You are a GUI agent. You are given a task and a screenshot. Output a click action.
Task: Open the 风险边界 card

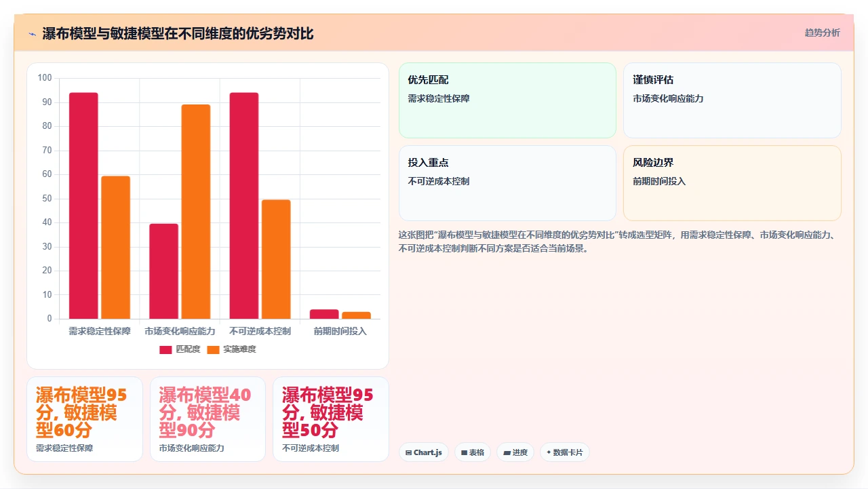pos(732,183)
